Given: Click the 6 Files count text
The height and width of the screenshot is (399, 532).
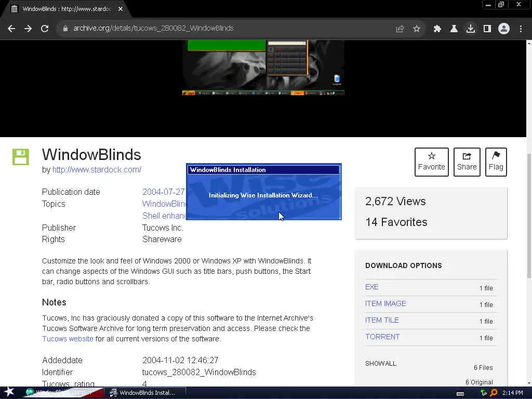Looking at the screenshot, I should pyautogui.click(x=483, y=368).
